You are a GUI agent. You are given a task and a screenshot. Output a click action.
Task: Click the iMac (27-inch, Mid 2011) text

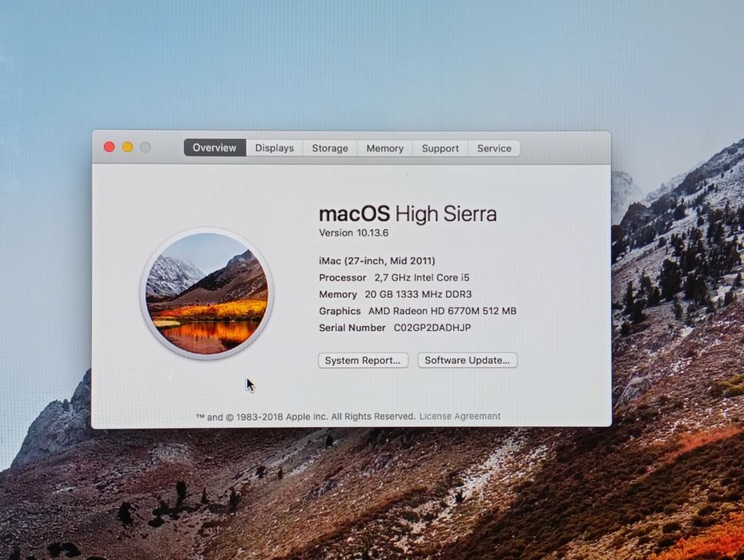377,260
